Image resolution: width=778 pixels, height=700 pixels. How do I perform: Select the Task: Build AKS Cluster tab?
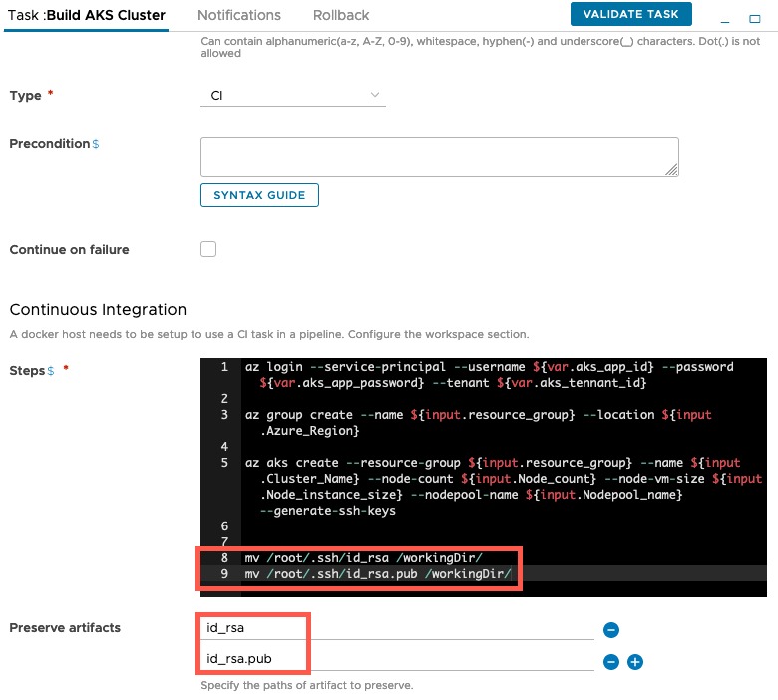pyautogui.click(x=87, y=15)
